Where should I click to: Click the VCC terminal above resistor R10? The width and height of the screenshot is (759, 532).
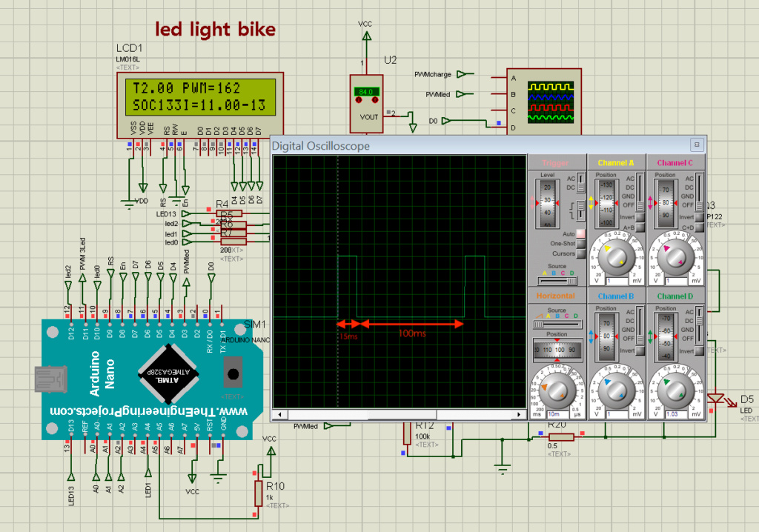click(x=271, y=450)
